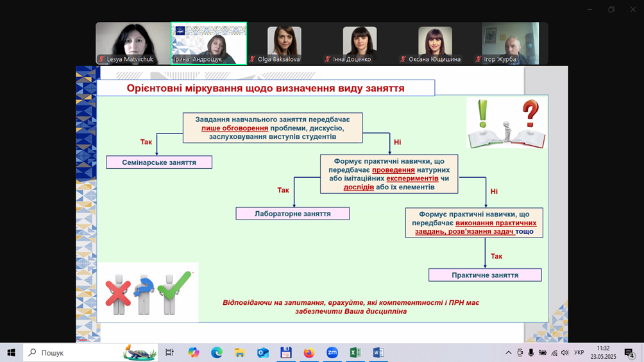
Task: Click the underlined 'експериментів' word
Action: [412, 178]
